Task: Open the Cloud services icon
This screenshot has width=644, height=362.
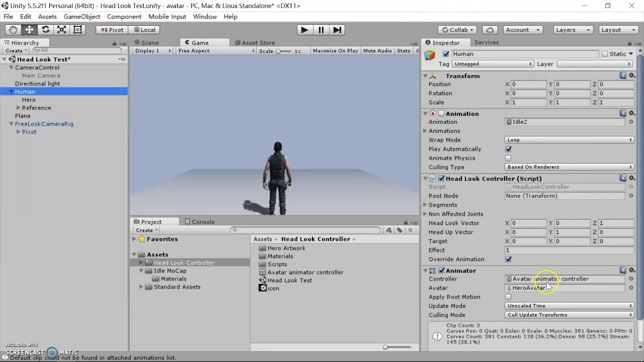Action: (x=490, y=30)
